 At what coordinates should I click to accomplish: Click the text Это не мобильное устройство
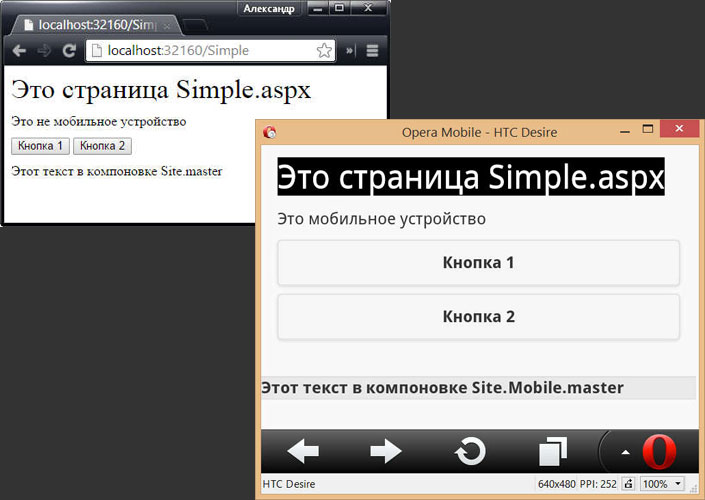[x=98, y=121]
